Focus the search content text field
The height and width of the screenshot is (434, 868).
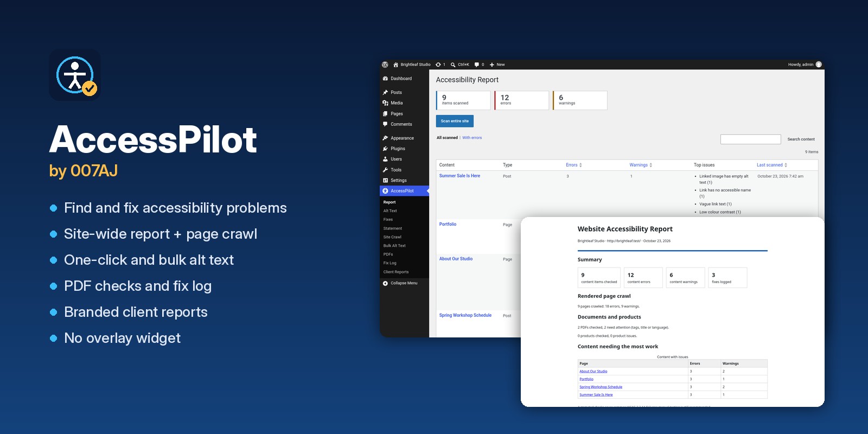tap(750, 139)
